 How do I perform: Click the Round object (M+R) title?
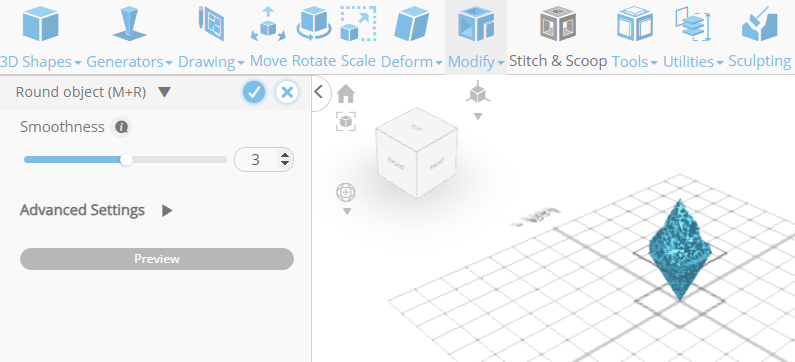pos(81,92)
